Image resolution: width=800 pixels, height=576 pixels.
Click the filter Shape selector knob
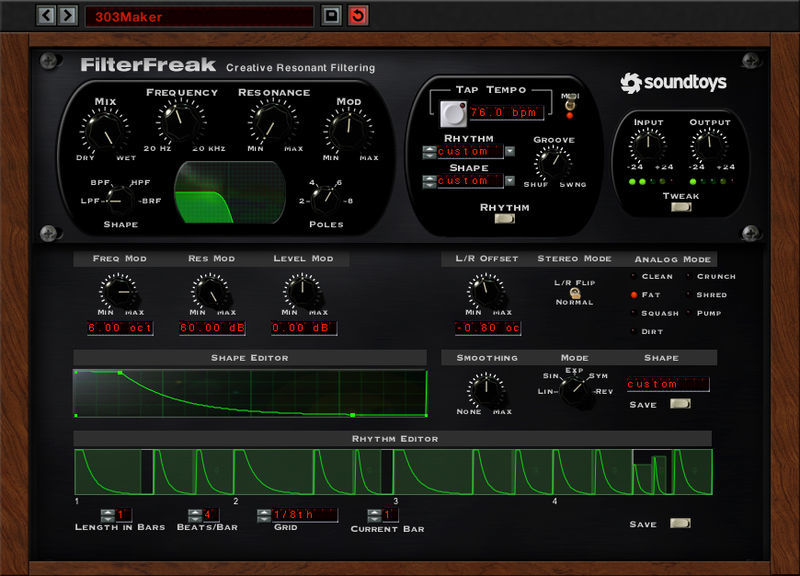click(120, 201)
